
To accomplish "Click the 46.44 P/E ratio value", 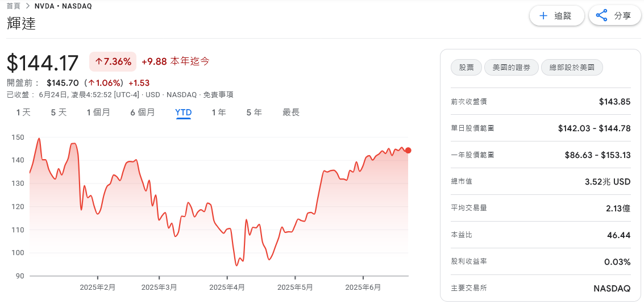I will pos(619,235).
